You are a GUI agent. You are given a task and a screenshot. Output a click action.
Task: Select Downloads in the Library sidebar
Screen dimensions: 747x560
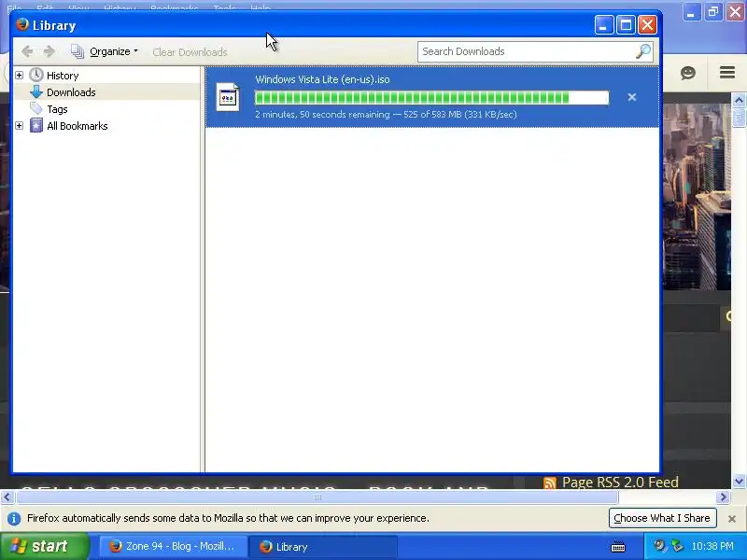[71, 92]
